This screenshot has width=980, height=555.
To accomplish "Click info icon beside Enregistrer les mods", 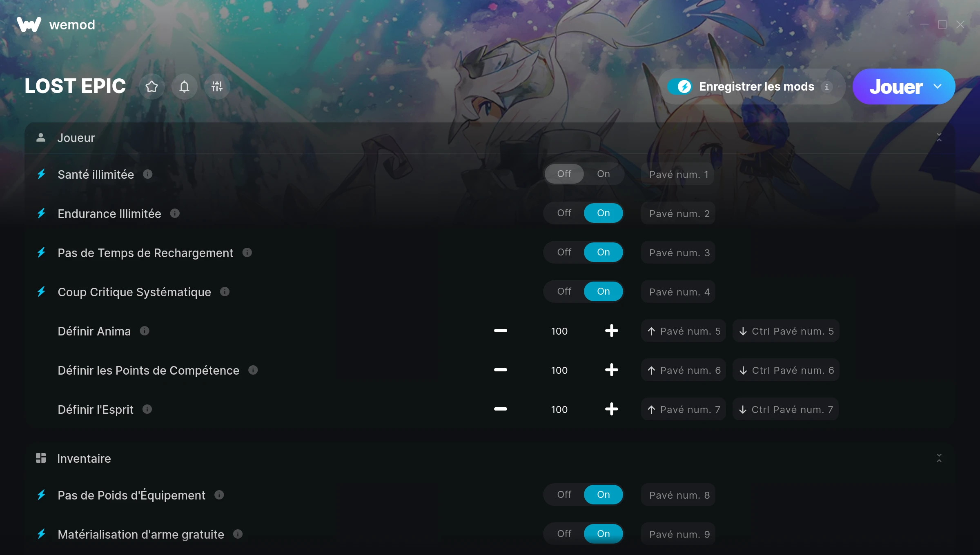I will pyautogui.click(x=826, y=87).
